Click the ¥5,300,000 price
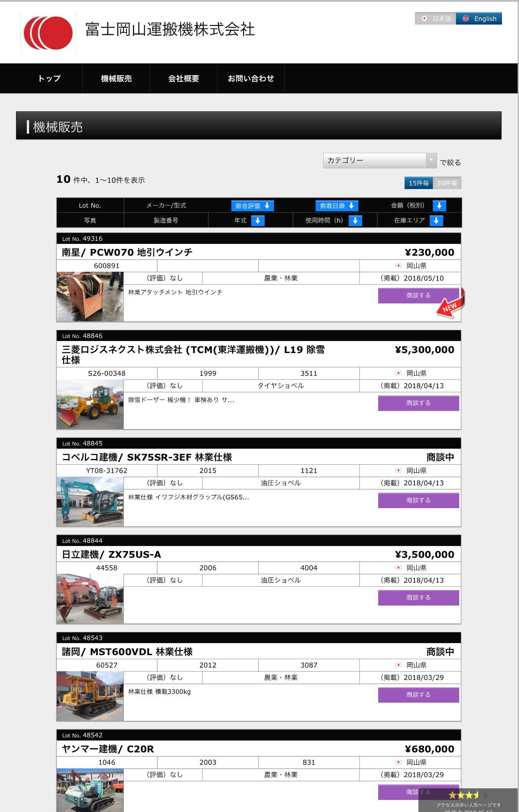 [425, 350]
